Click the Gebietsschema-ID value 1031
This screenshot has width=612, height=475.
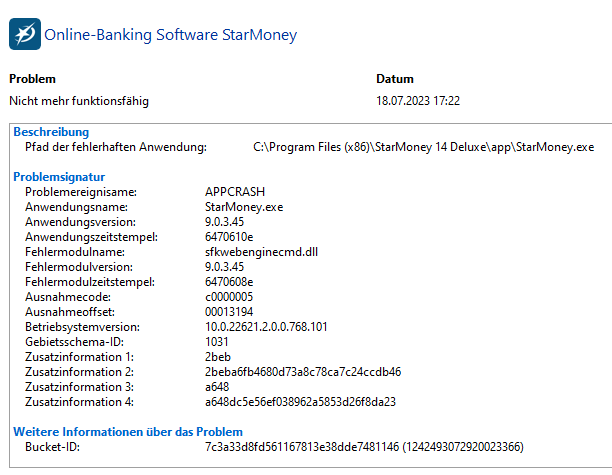217,342
